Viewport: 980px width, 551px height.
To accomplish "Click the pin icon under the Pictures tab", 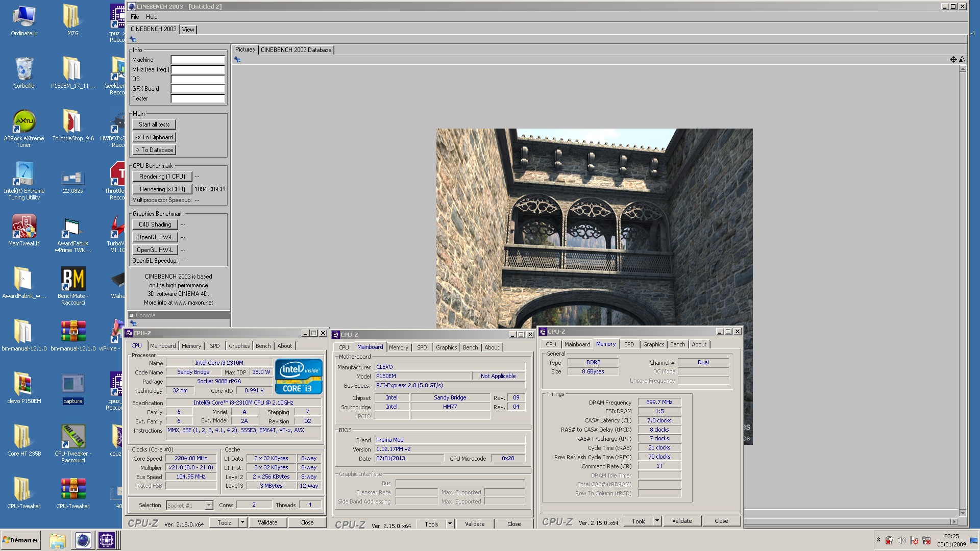I will click(237, 60).
